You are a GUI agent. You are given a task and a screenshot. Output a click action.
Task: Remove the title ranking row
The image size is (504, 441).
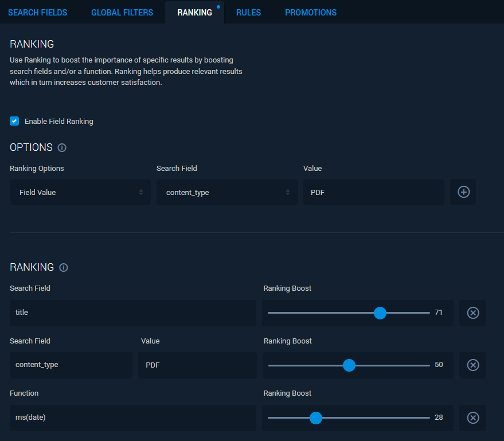tap(473, 313)
